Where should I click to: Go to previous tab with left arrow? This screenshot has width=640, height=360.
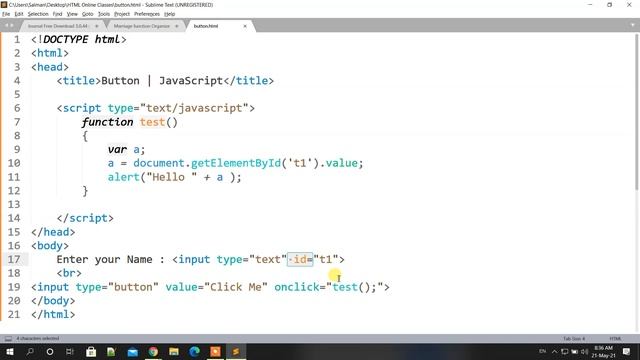(x=6, y=25)
